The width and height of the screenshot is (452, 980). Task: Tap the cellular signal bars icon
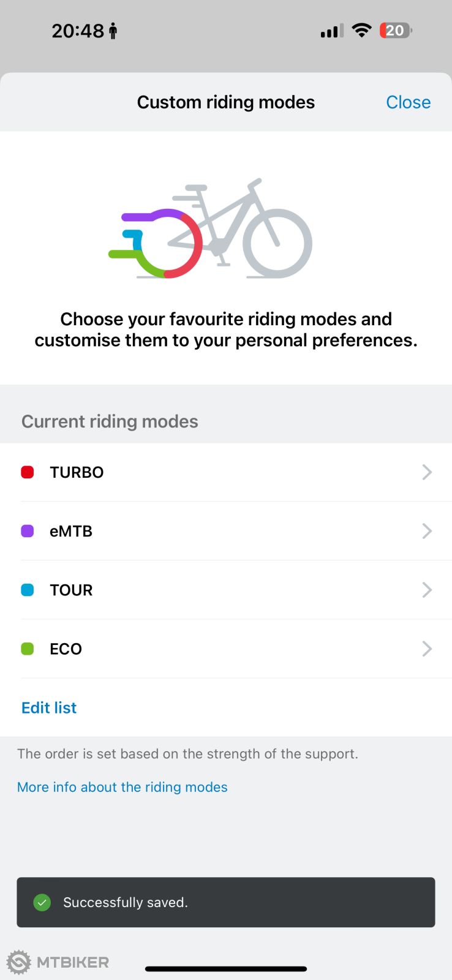(x=331, y=31)
